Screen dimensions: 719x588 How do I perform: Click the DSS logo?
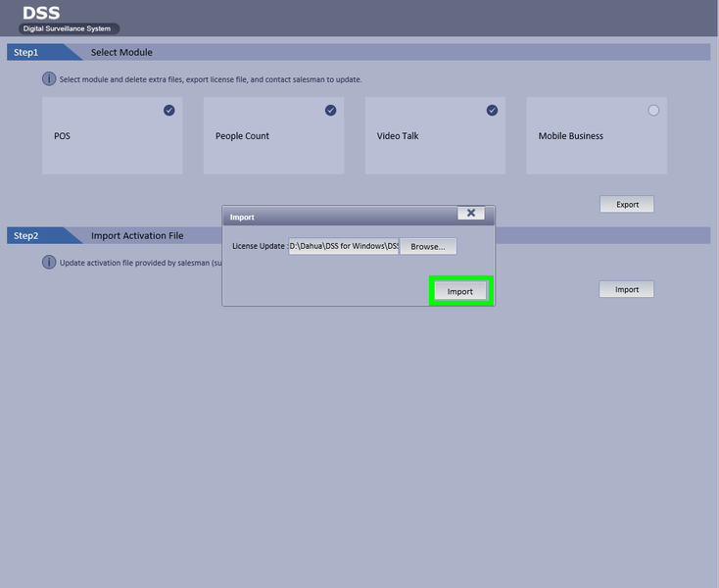click(x=41, y=13)
